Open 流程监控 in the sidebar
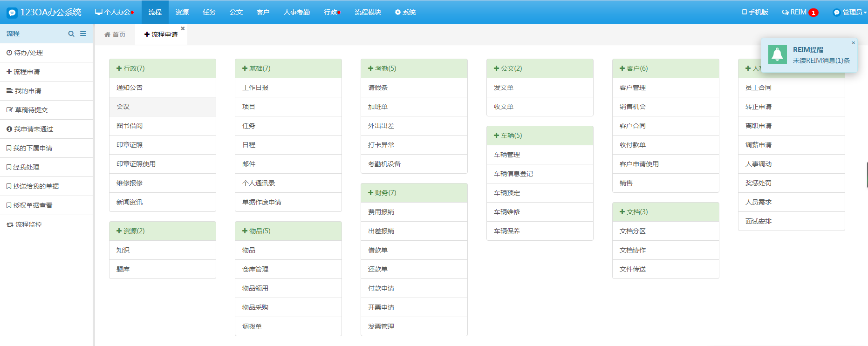 [28, 224]
